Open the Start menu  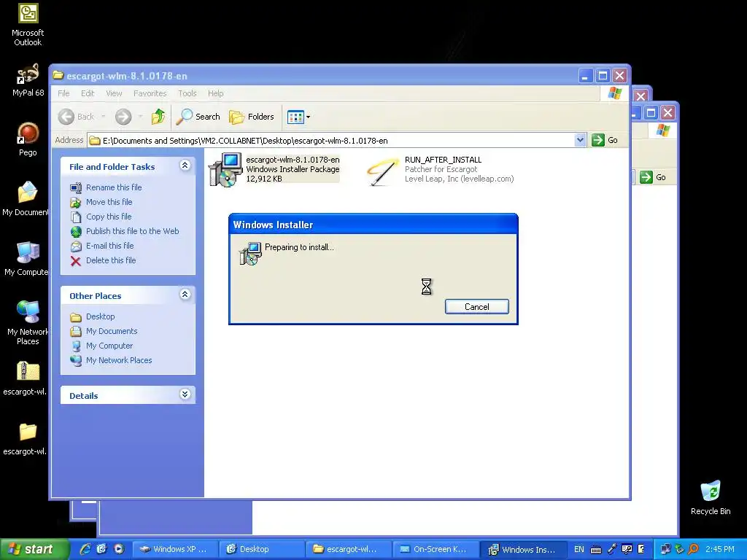[34, 549]
